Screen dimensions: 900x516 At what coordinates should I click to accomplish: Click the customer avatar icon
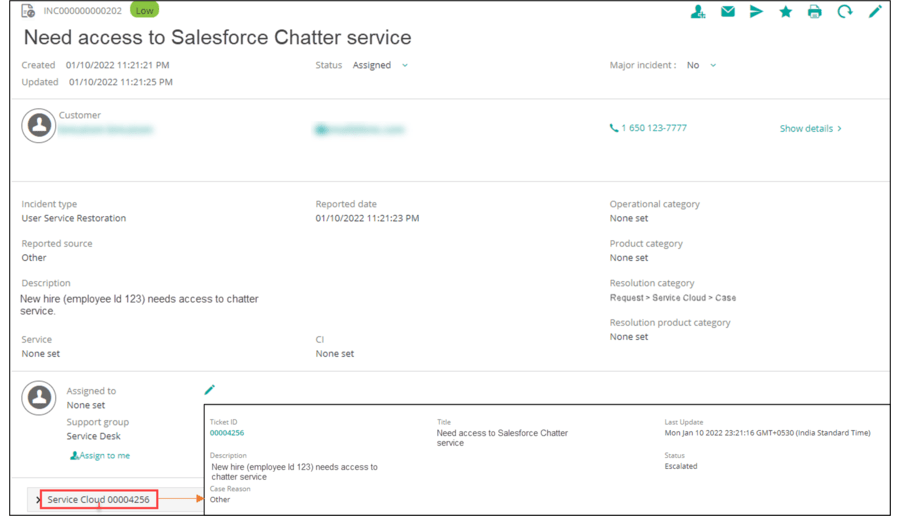(x=39, y=125)
